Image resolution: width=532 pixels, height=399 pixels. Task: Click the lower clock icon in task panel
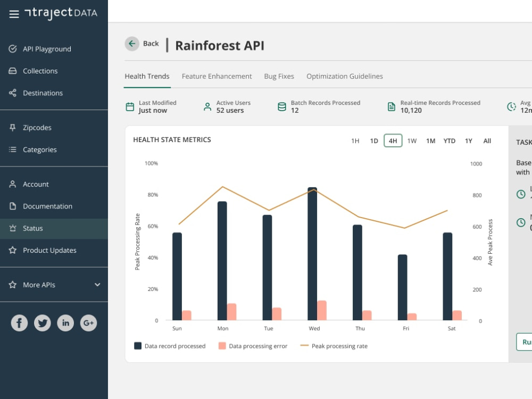(521, 222)
